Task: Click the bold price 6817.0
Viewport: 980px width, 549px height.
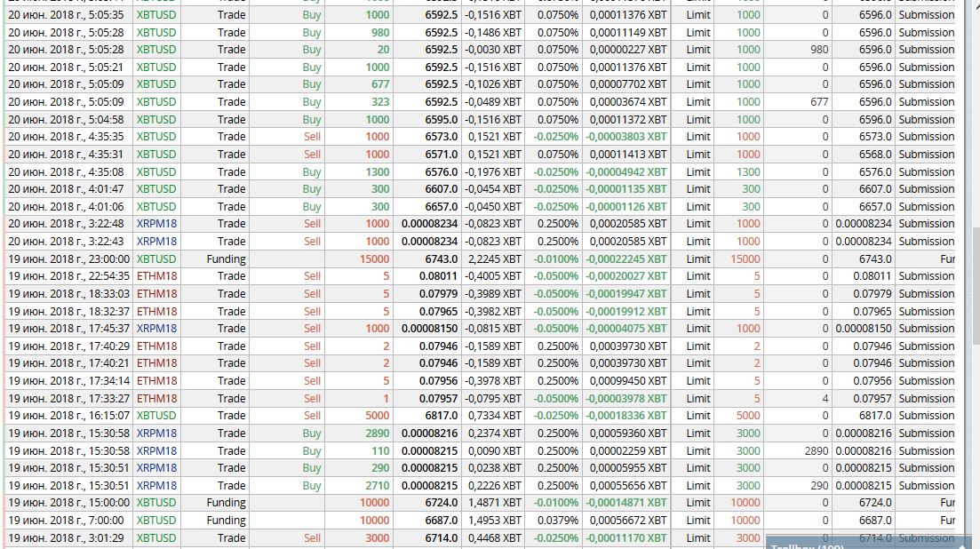Action: pyautogui.click(x=442, y=416)
